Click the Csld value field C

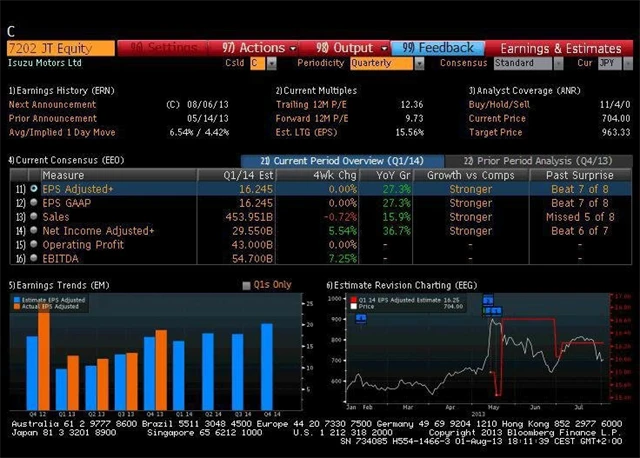257,63
